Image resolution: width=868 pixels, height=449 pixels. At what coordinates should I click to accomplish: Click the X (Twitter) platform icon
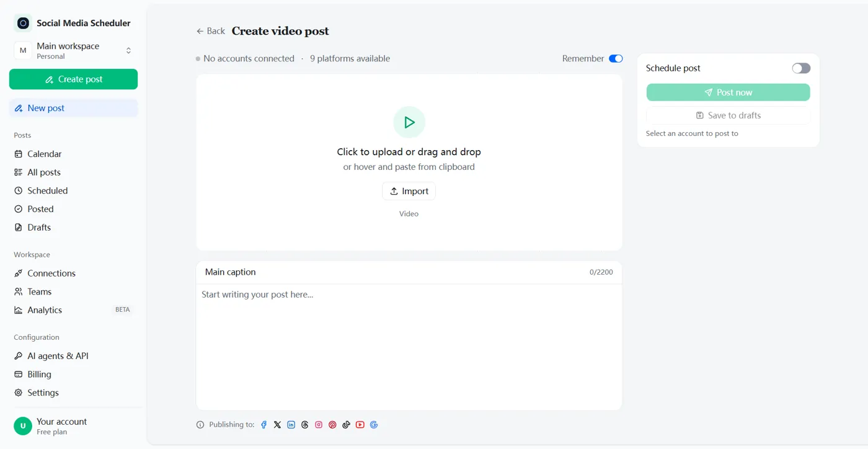277,425
